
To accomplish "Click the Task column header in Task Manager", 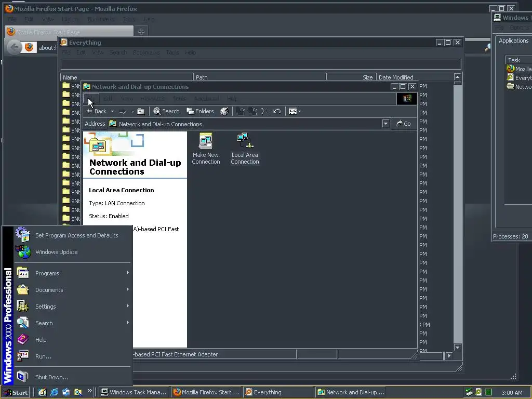I will click(x=518, y=60).
